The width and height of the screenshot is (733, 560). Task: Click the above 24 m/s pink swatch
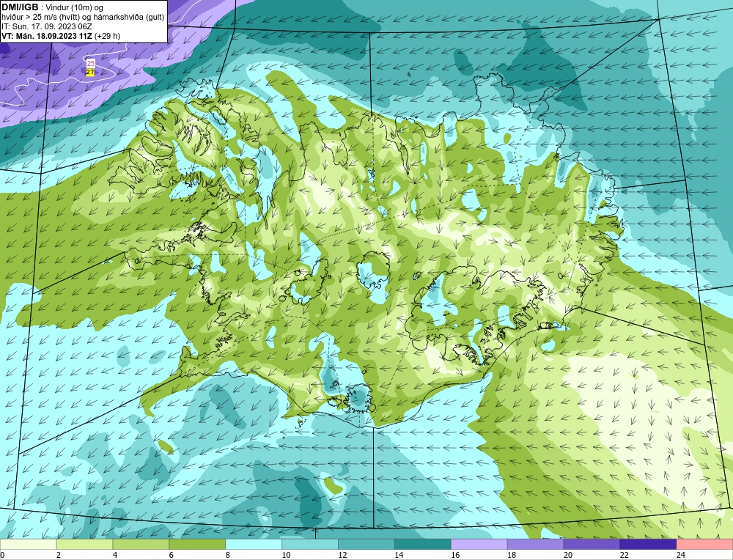click(x=704, y=545)
